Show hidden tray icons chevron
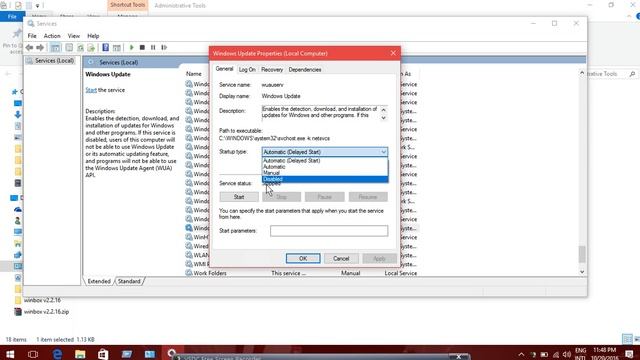This screenshot has height=360, width=640. [x=521, y=354]
